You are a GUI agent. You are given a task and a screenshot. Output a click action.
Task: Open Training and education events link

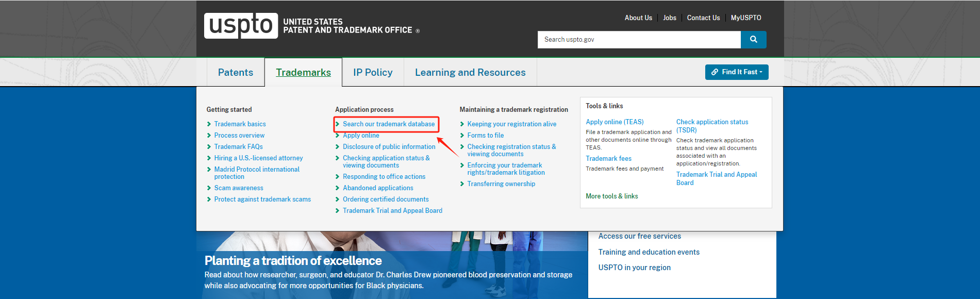(649, 252)
